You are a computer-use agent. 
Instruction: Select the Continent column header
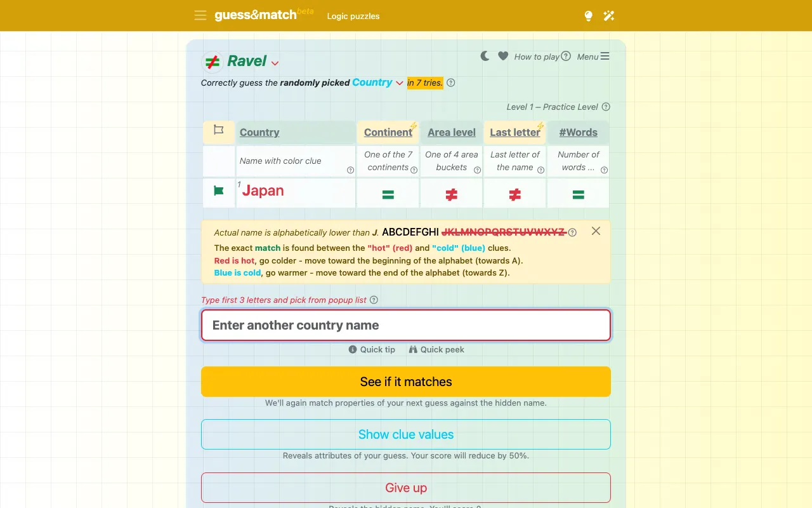coord(388,132)
